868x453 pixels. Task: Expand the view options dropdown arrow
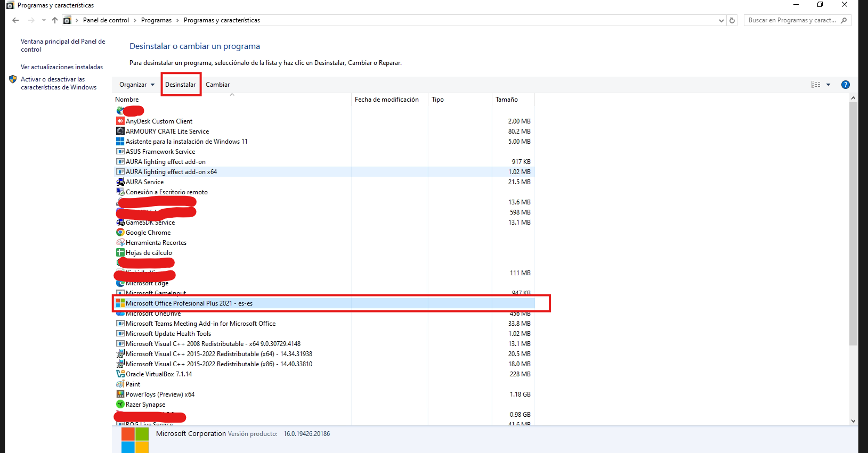click(x=828, y=85)
